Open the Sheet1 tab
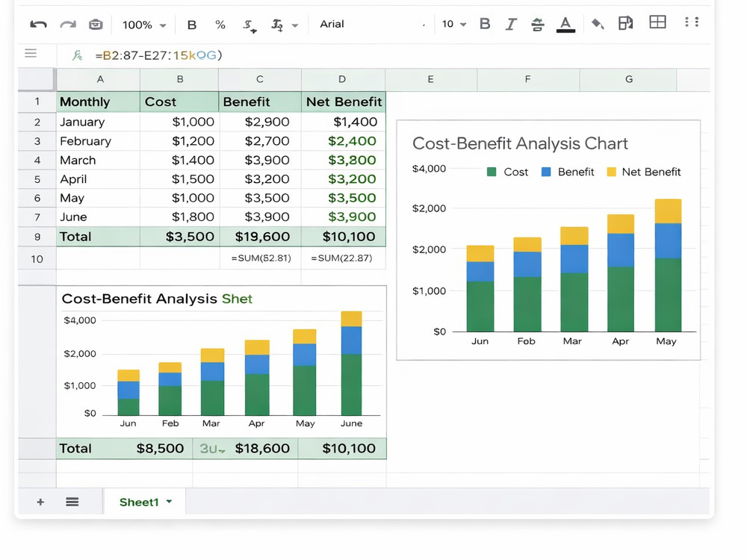The width and height of the screenshot is (747, 560). pyautogui.click(x=145, y=502)
